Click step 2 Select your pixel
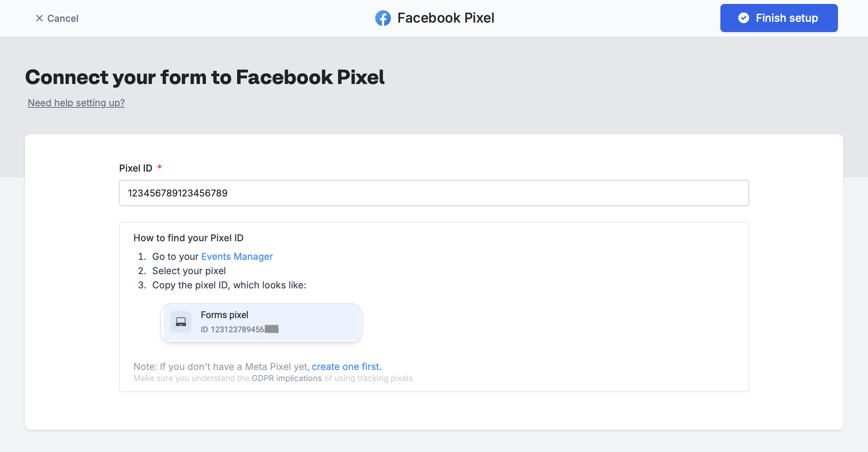 click(189, 271)
